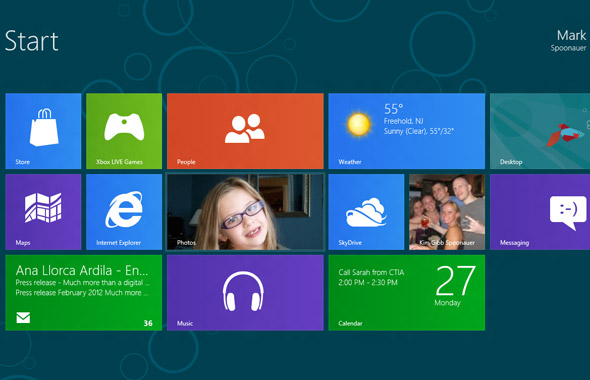Open the Store shopping bag tile
This screenshot has width=590, height=380.
pyautogui.click(x=43, y=131)
